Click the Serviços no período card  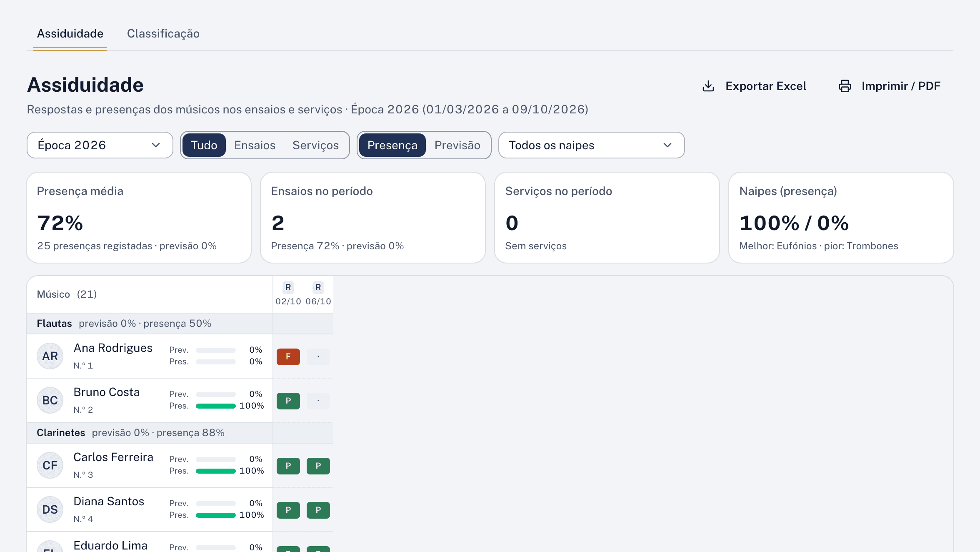tap(607, 218)
